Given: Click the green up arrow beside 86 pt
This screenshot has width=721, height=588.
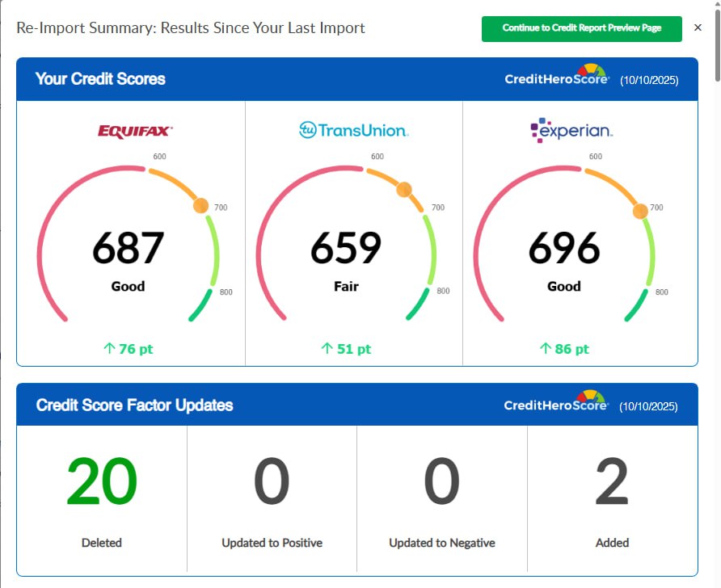Looking at the screenshot, I should (546, 348).
